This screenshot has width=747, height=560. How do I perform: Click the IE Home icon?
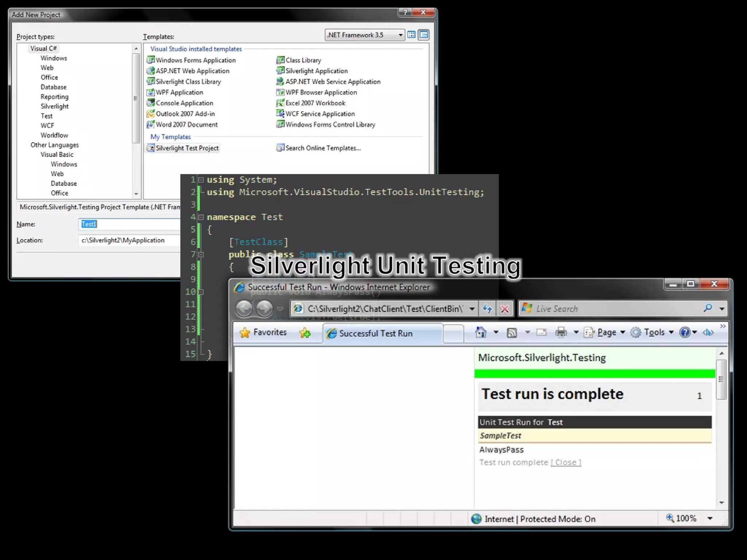(481, 332)
